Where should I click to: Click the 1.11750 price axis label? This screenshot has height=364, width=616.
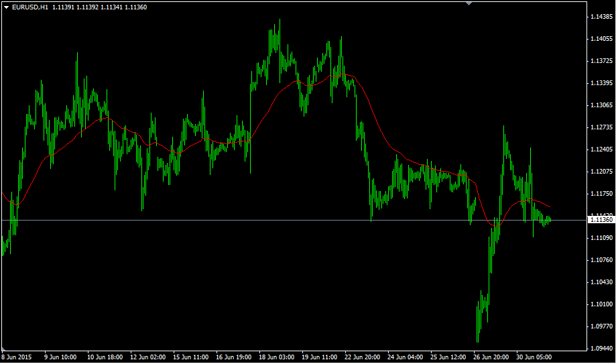tap(601, 194)
